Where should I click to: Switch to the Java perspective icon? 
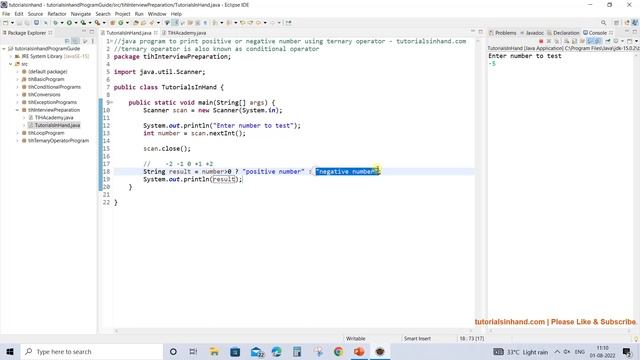click(x=635, y=23)
